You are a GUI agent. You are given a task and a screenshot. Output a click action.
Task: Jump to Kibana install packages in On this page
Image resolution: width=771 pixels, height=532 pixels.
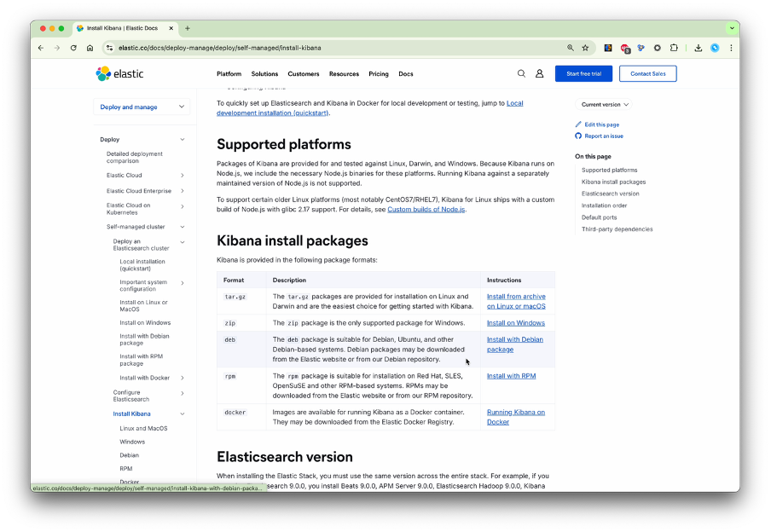pyautogui.click(x=614, y=182)
